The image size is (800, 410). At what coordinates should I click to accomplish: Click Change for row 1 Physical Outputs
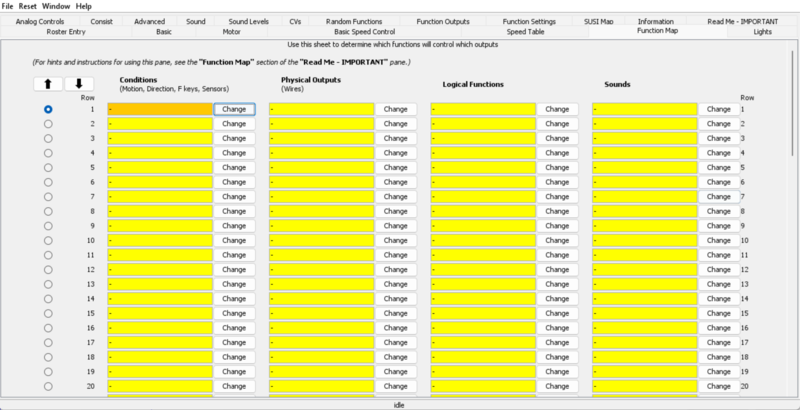395,109
